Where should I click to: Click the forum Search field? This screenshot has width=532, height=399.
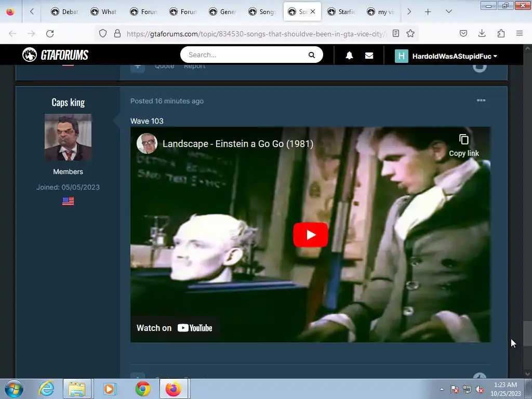point(245,55)
